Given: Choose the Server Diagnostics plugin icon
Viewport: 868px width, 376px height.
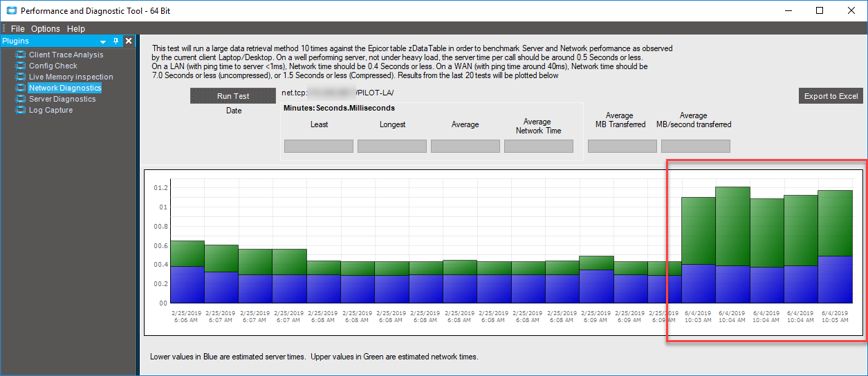Looking at the screenshot, I should point(21,99).
